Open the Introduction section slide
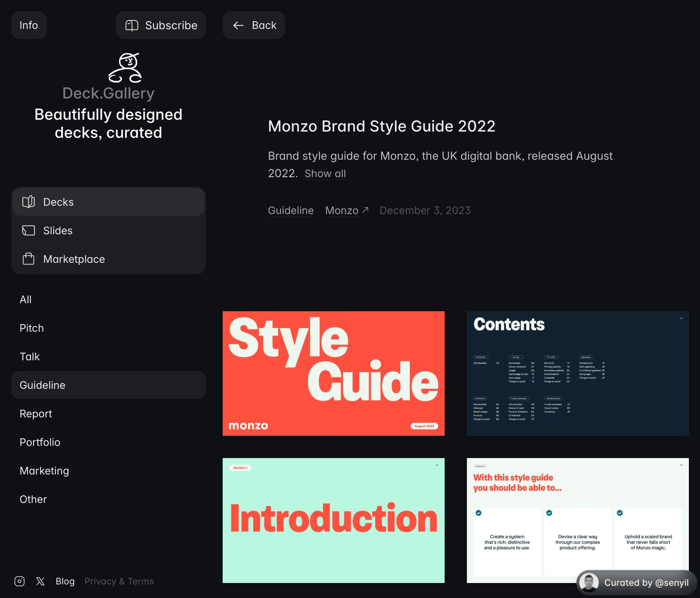 point(334,520)
